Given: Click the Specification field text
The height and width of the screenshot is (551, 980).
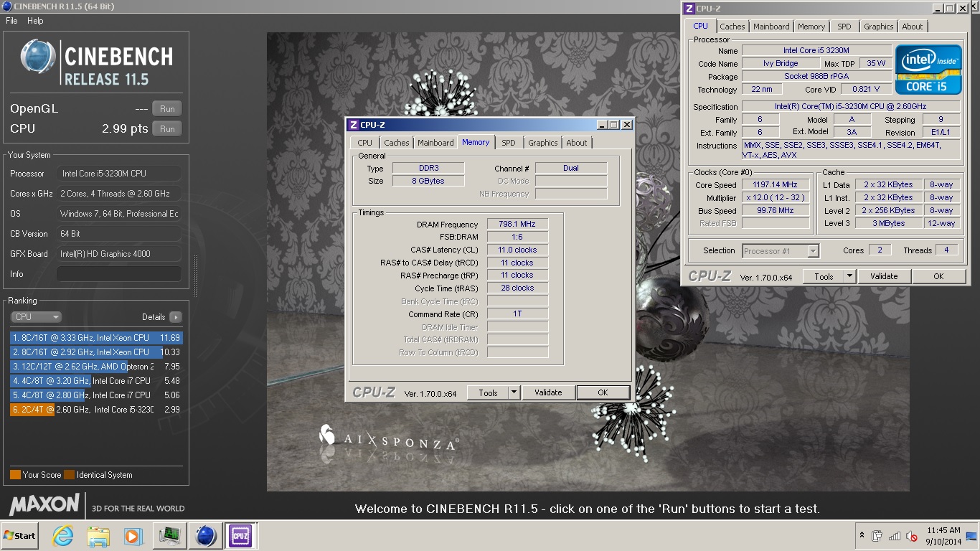Looking at the screenshot, I should [x=850, y=107].
